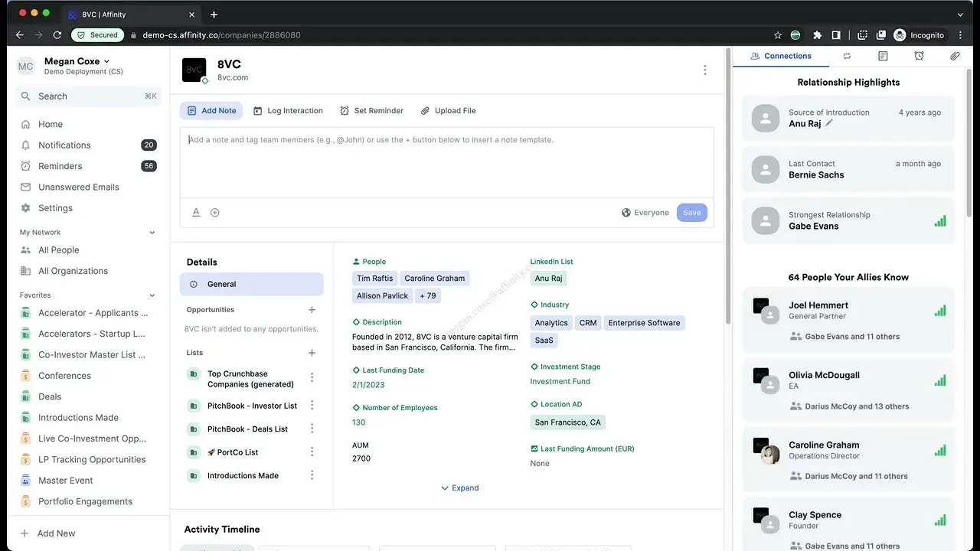
Task: Open the Notes panel in the right sidebar
Action: coord(883,55)
